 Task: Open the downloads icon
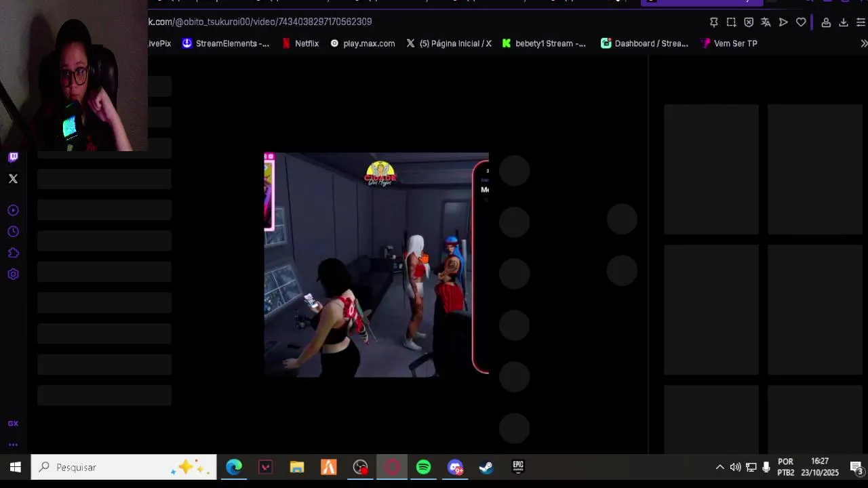(x=844, y=22)
